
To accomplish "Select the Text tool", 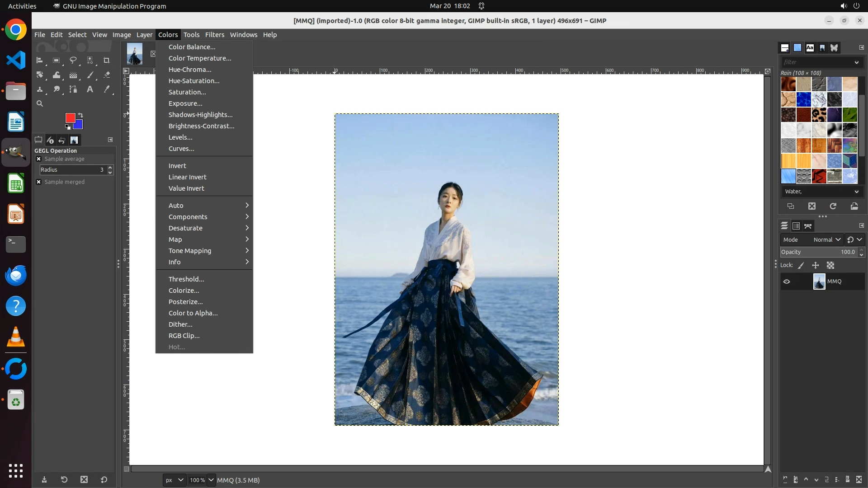I will (90, 89).
